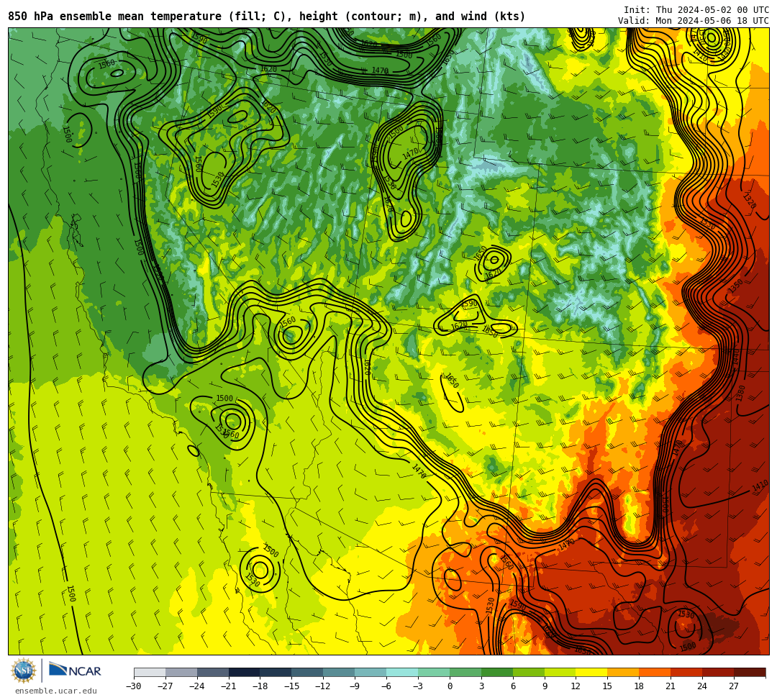Click the colorbar label 27
Image resolution: width=777 pixels, height=700 pixels.
click(x=734, y=686)
